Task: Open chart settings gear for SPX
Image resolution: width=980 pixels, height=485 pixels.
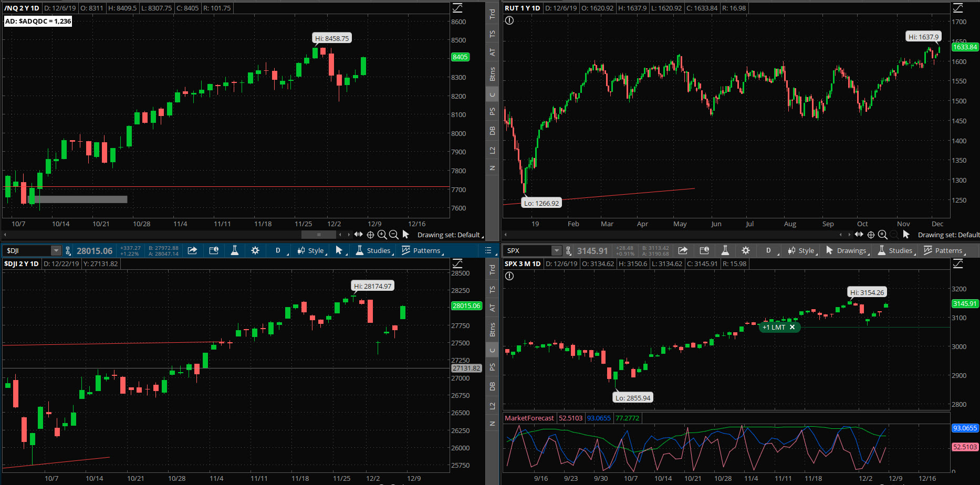Action: point(746,250)
